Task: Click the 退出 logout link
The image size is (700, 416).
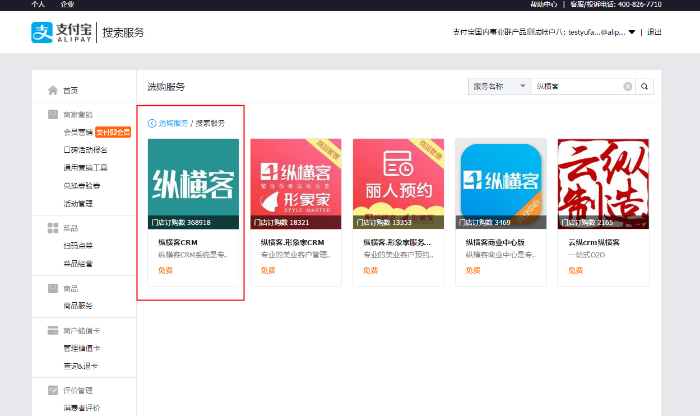Action: coord(654,32)
